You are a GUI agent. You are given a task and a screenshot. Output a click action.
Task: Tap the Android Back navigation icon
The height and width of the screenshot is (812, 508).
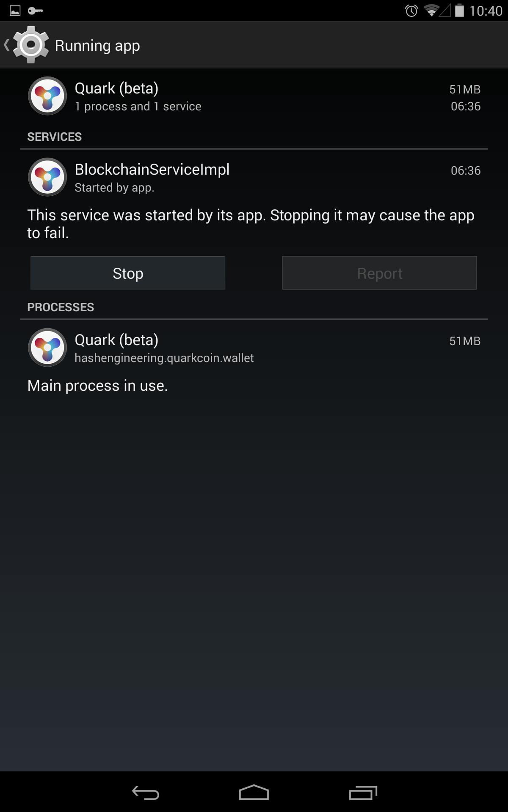point(145,793)
